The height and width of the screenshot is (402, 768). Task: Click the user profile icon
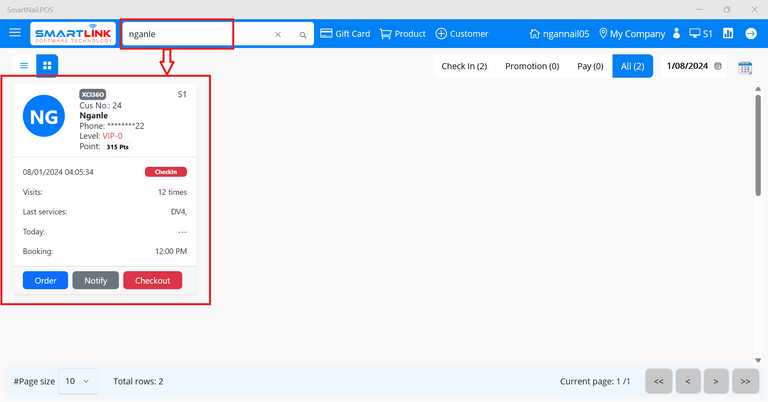(677, 33)
